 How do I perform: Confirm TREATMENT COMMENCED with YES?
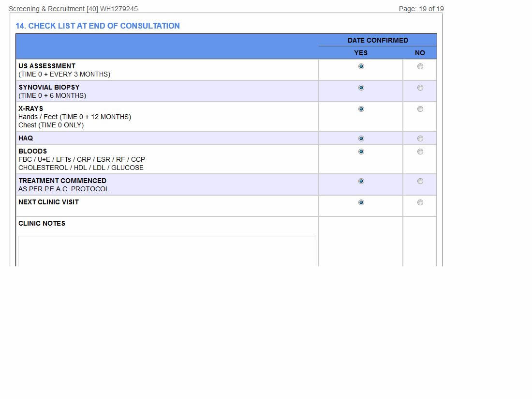[x=361, y=181]
